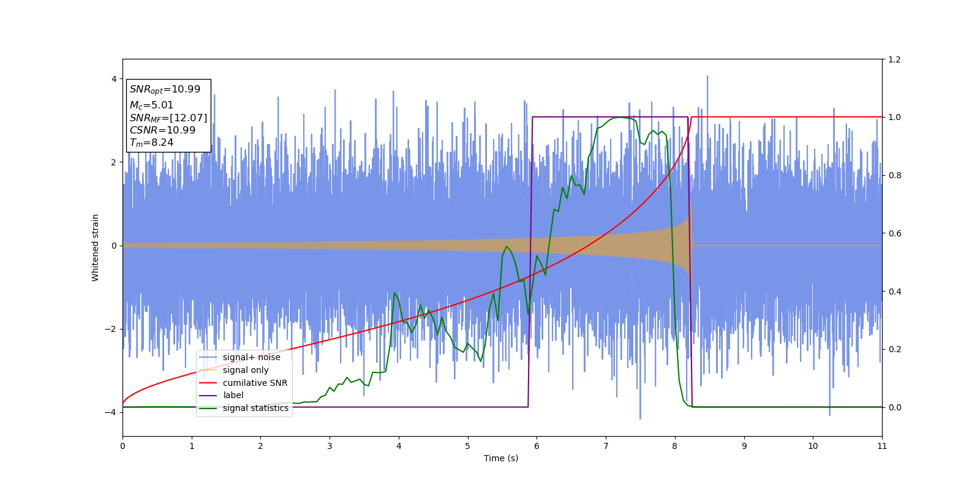Click right y-axis tick label 0.2
Viewport: 980px width, 490px height.
click(894, 349)
